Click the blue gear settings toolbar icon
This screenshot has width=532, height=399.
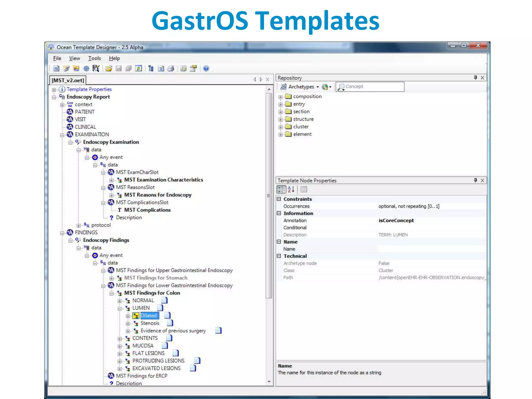point(86,68)
